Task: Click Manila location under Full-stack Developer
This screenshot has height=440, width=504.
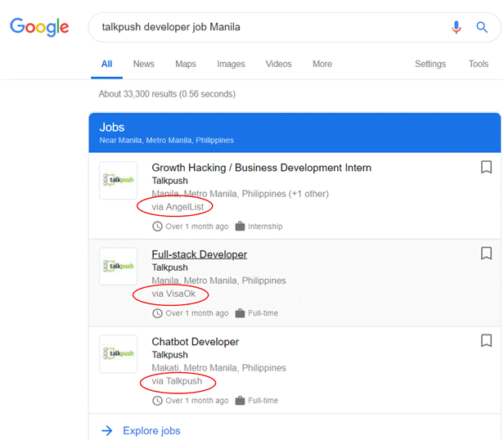Action: click(x=218, y=281)
